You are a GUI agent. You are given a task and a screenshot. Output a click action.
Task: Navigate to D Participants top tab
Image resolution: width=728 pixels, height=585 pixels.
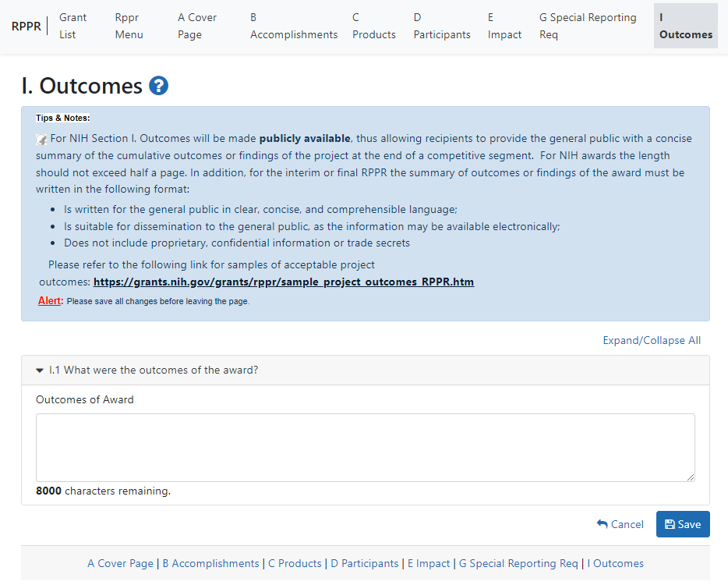(x=441, y=26)
